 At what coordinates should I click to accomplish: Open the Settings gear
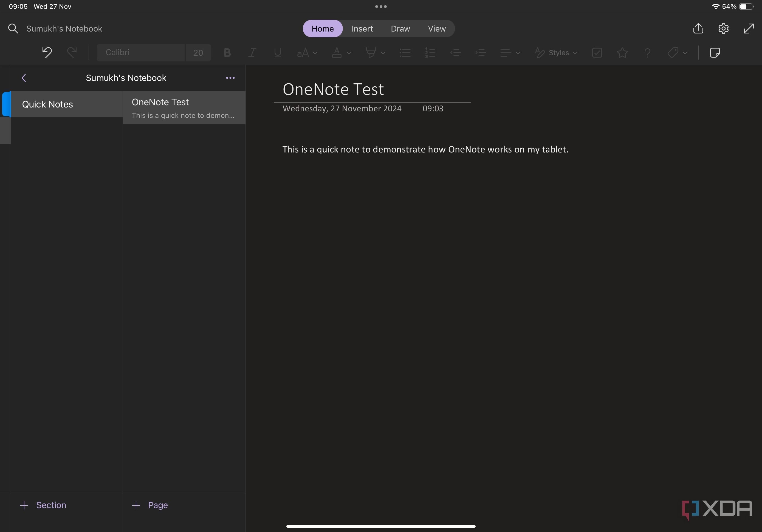(x=724, y=29)
